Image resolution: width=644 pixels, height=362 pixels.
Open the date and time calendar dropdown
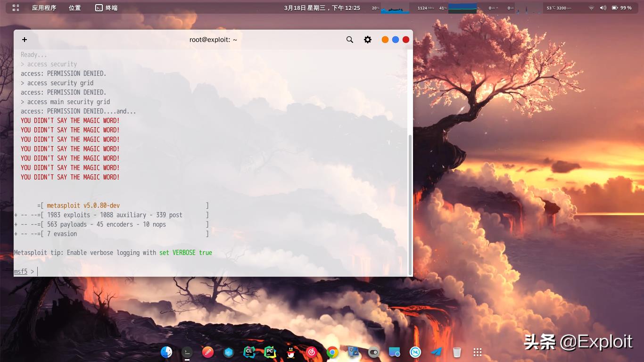(x=322, y=8)
